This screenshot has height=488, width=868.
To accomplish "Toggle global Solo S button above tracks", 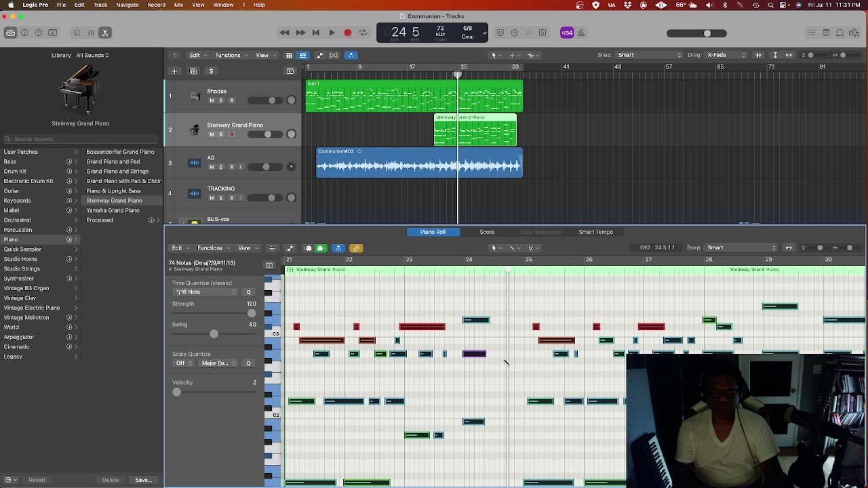I will tap(211, 71).
